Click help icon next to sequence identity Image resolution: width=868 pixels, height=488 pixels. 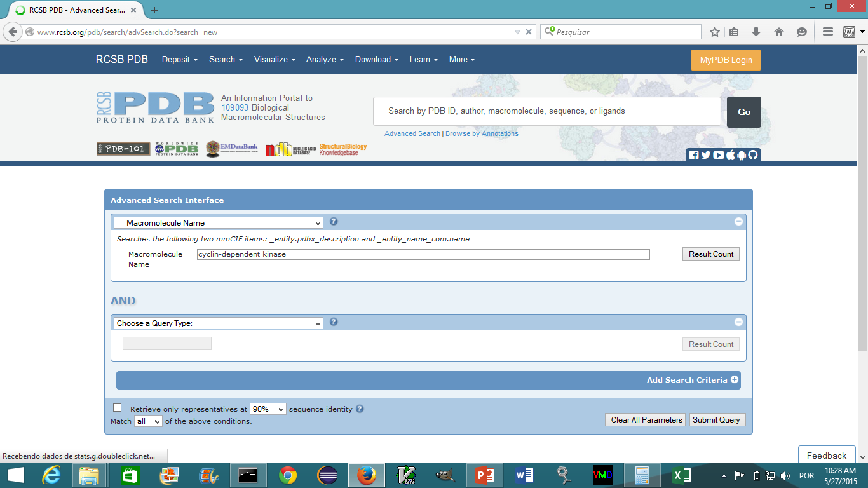click(360, 409)
